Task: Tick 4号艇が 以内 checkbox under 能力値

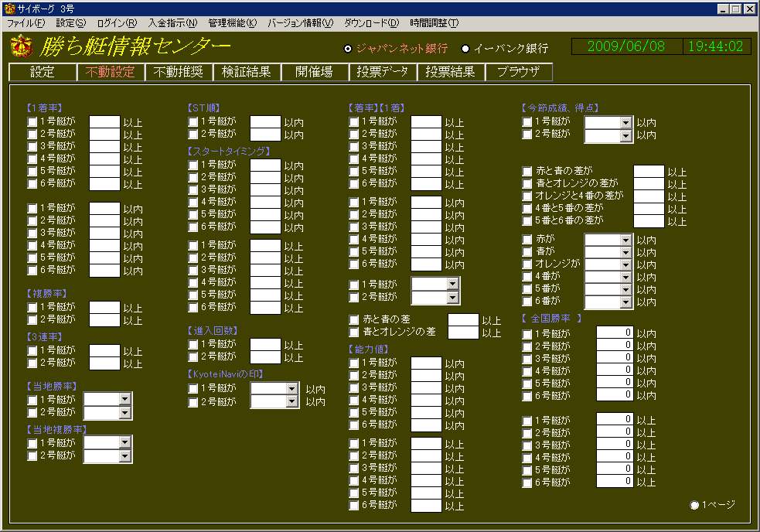Action: click(x=354, y=400)
